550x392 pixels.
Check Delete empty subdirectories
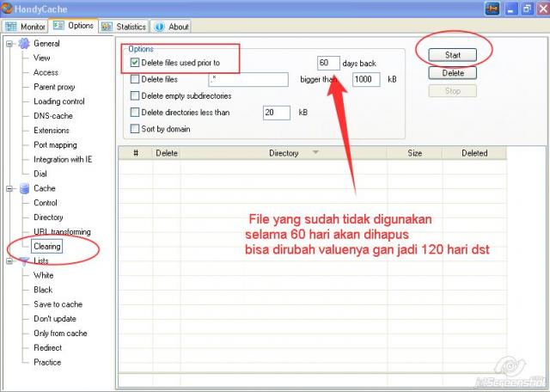(135, 95)
